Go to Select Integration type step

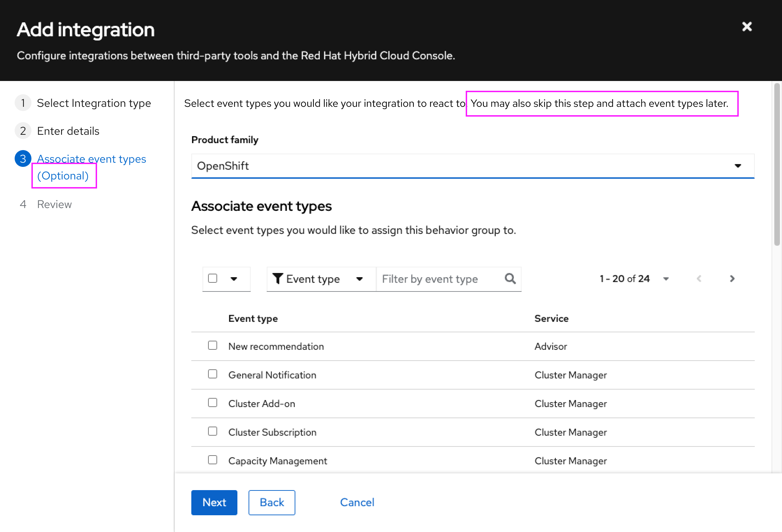click(x=94, y=103)
